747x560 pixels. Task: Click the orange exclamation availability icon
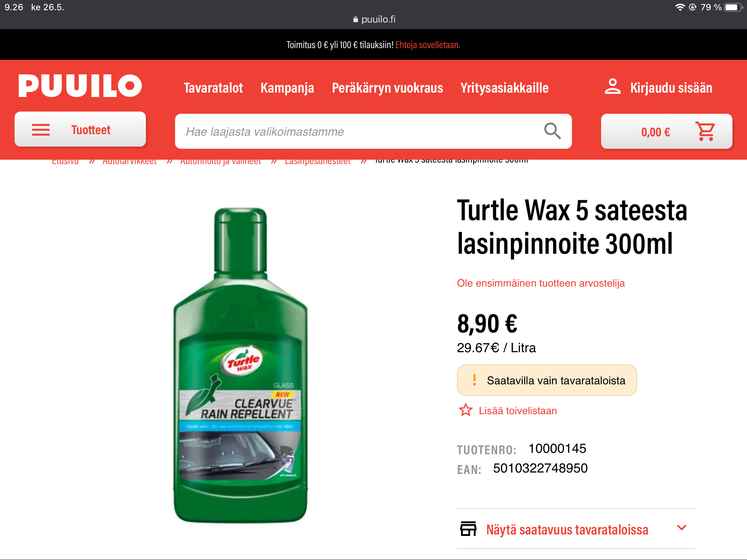[x=474, y=380]
